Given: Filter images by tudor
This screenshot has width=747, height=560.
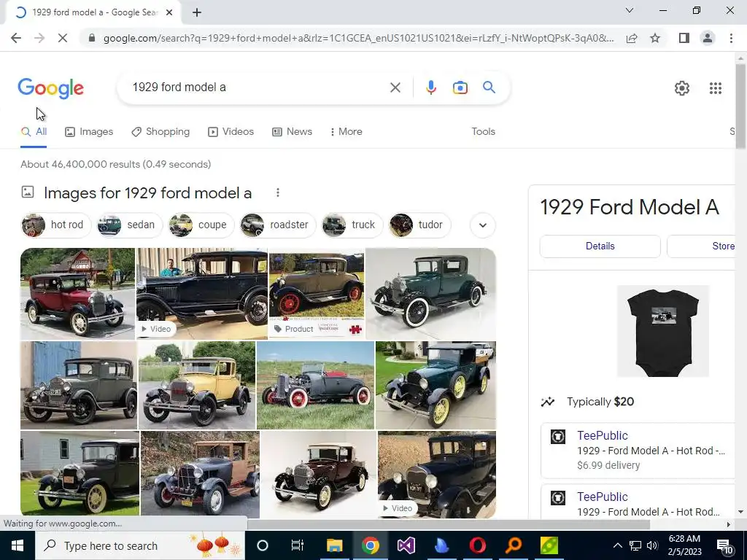Looking at the screenshot, I should coord(419,225).
